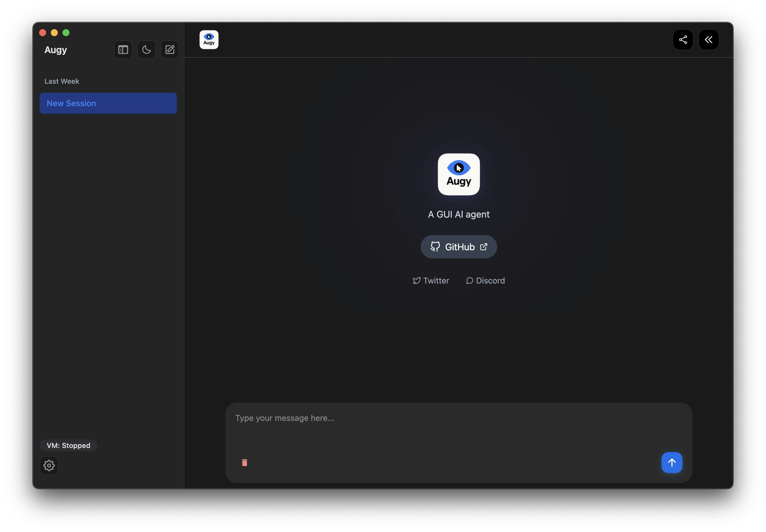766x532 pixels.
Task: Toggle the sidebar layout panel icon
Action: [x=123, y=50]
